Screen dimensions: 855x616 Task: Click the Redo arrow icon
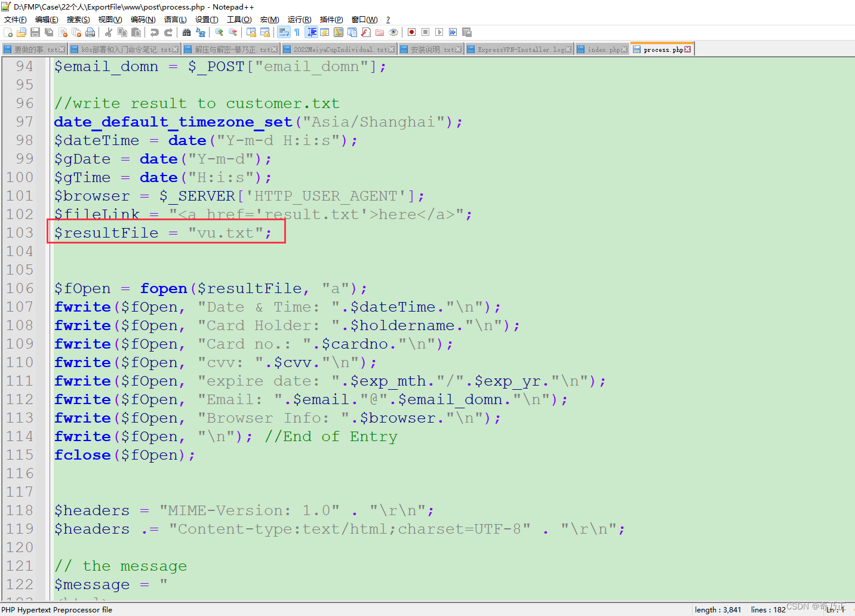point(168,32)
